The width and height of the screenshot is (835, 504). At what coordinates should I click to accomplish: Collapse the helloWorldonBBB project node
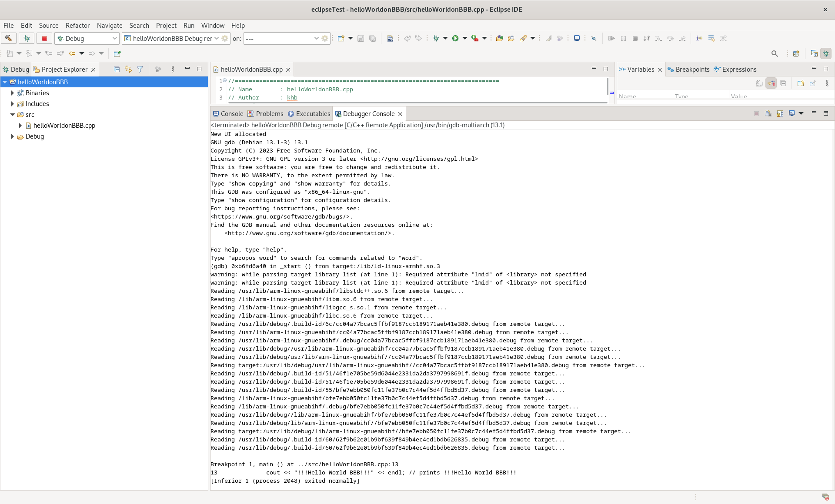click(x=5, y=82)
